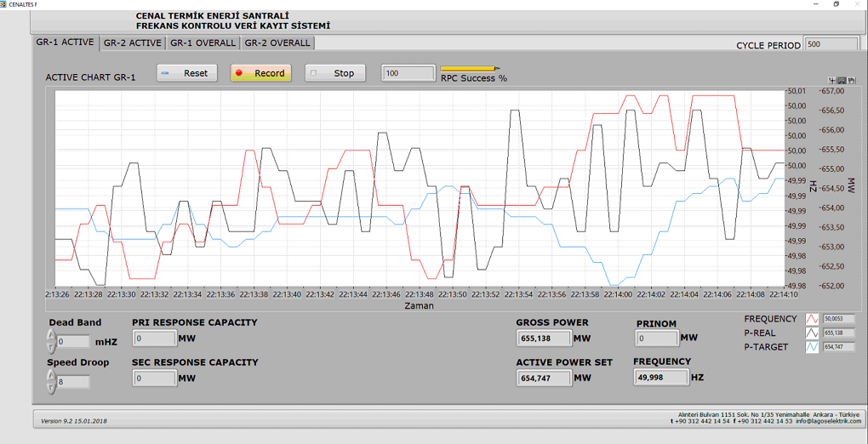868x444 pixels.
Task: Switch to the GR-2 ACTIVE tab
Action: point(132,43)
